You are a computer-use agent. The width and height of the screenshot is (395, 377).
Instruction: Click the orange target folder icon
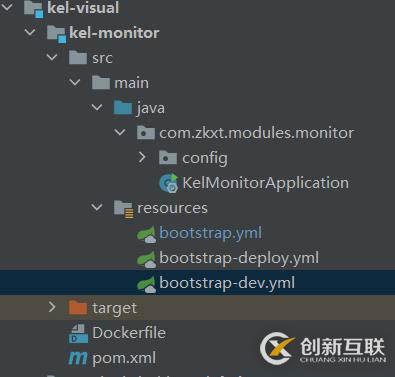78,308
